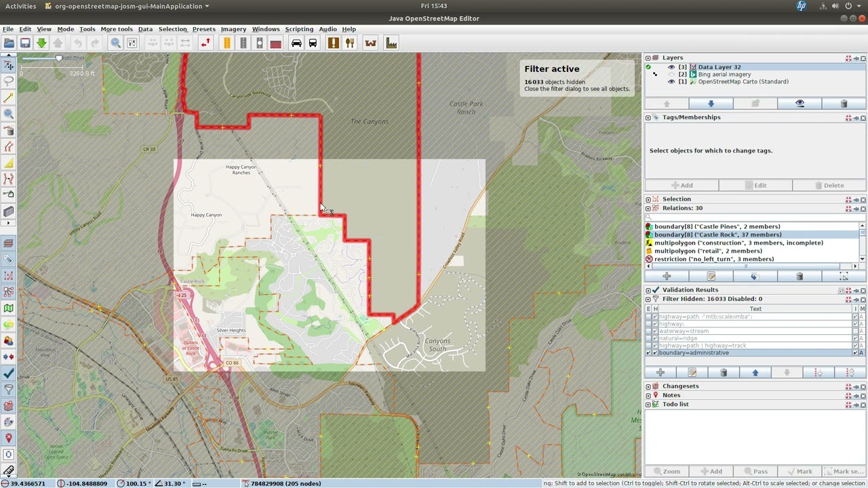Expand the Changesets panel
This screenshot has height=488, width=868.
pos(648,386)
